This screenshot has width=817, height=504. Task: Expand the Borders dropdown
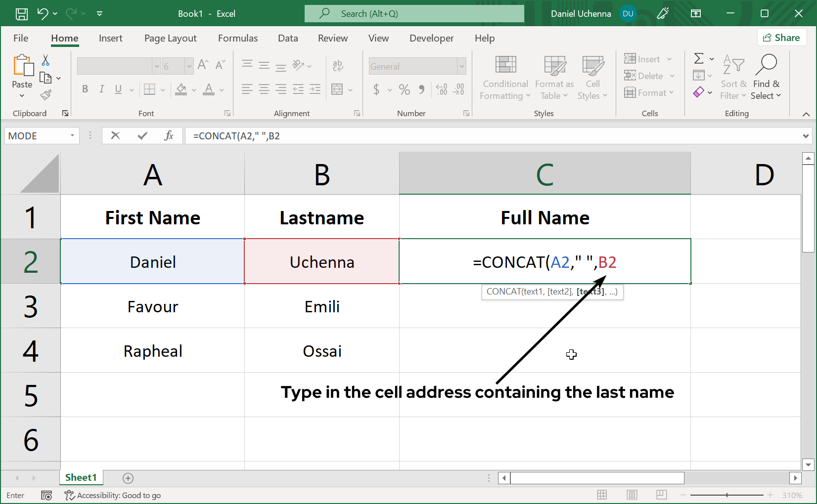(x=162, y=89)
